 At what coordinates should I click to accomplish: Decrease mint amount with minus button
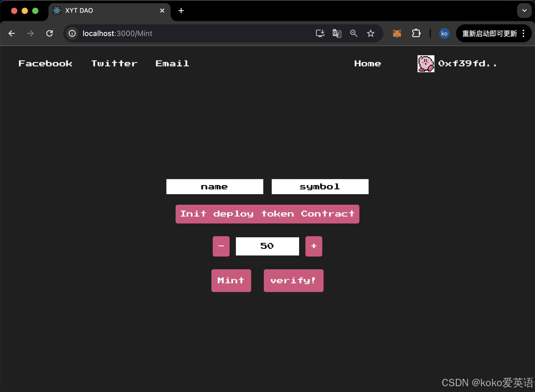point(221,246)
